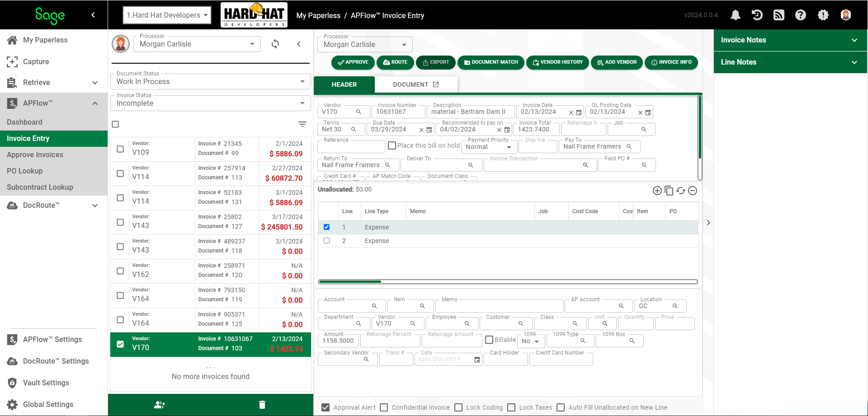Expand the DocRoute menu
The height and width of the screenshot is (416, 868).
[x=54, y=205]
